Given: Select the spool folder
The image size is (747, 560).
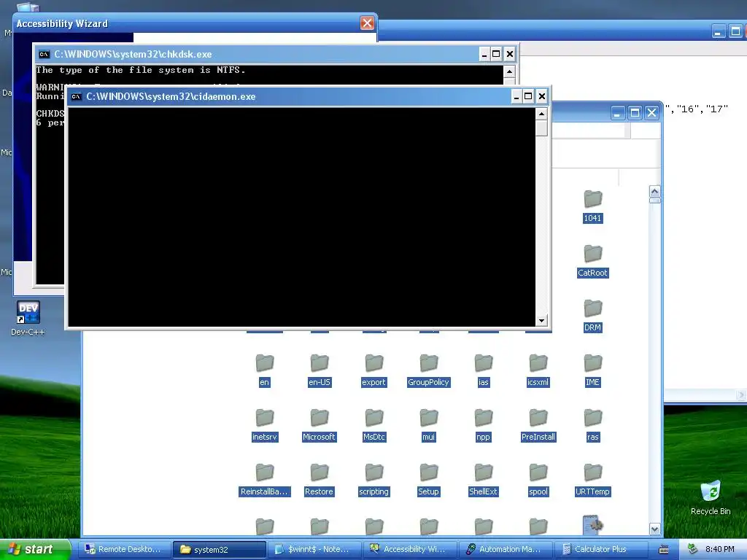Looking at the screenshot, I should pos(538,481).
